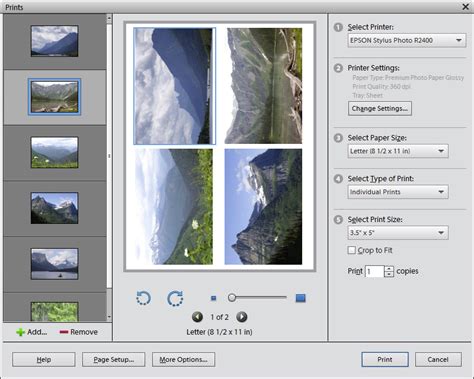
Task: Rotate image counterclockwise with left rotate icon
Action: (144, 298)
